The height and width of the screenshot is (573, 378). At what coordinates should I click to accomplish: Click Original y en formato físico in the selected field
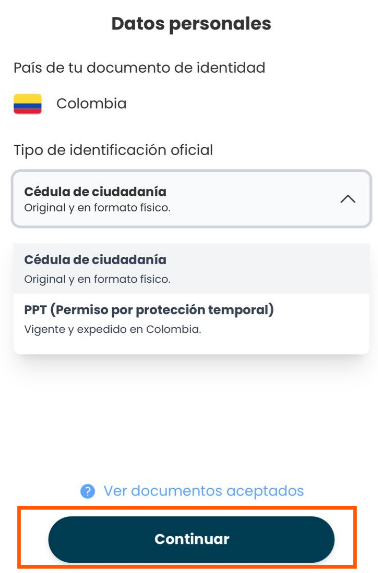(x=97, y=208)
